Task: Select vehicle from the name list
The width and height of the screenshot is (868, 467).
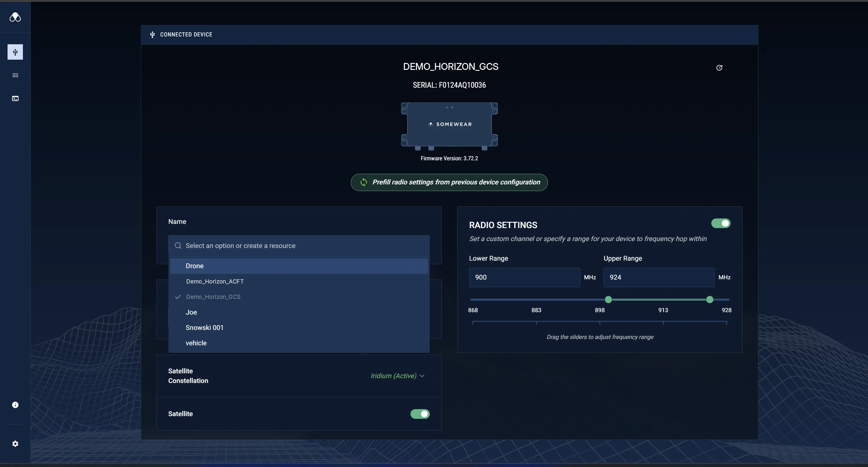Action: tap(299, 343)
